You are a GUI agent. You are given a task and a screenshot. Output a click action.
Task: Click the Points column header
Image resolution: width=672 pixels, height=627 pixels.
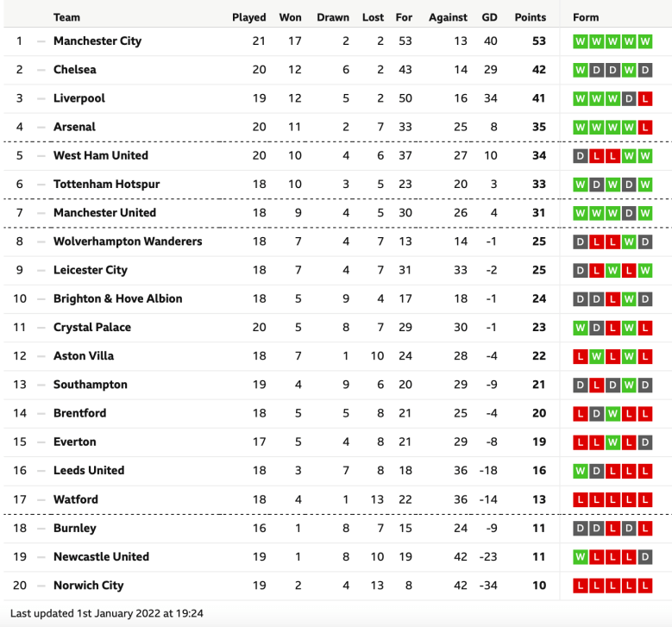530,17
